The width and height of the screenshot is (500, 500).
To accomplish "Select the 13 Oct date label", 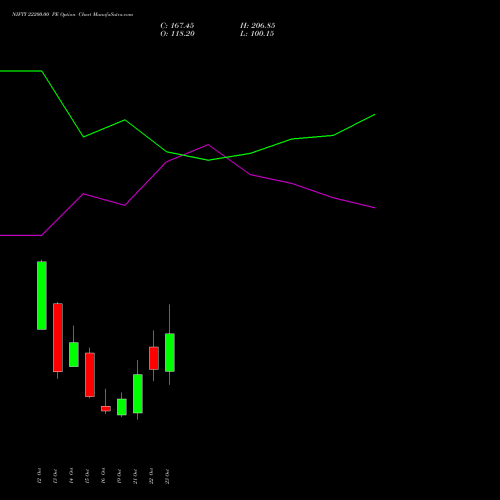I will [x=55, y=476].
